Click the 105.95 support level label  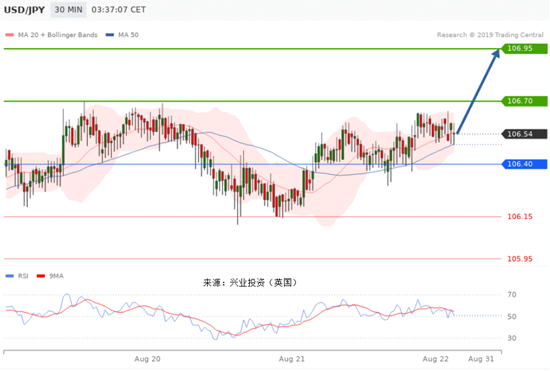coord(520,259)
